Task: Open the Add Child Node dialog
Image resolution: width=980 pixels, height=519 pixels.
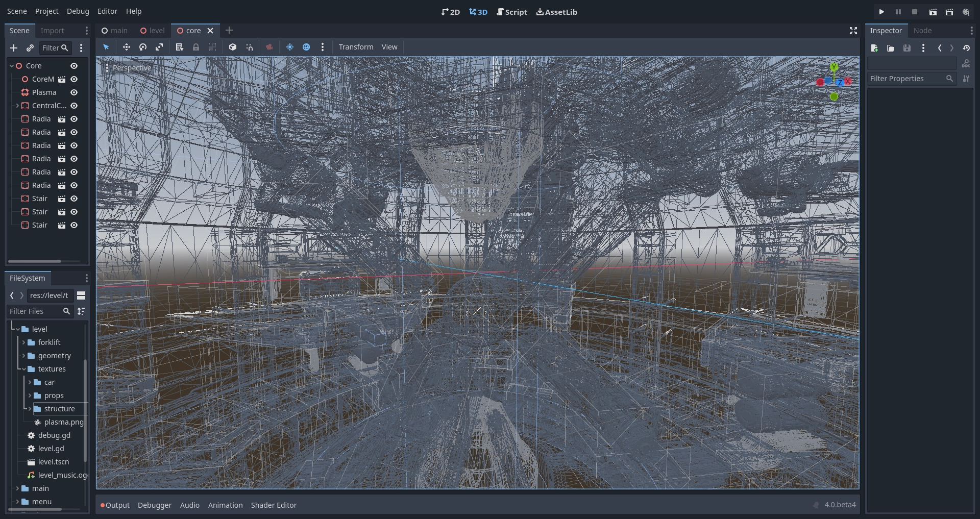Action: click(14, 48)
